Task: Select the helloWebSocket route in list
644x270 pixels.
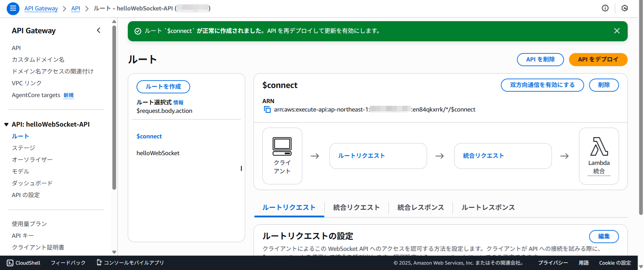Action: pyautogui.click(x=158, y=153)
